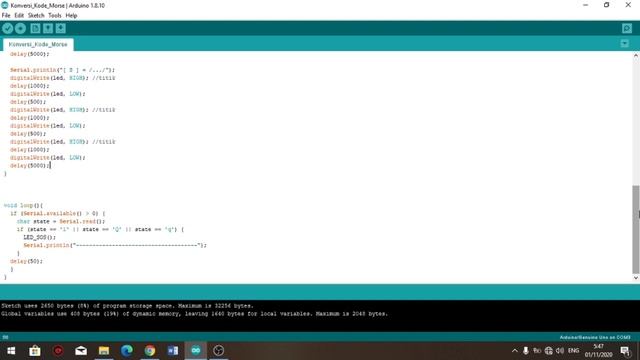Screen dimensions: 640x360
Task: Click the void loop() line in the code
Action: 23,205
